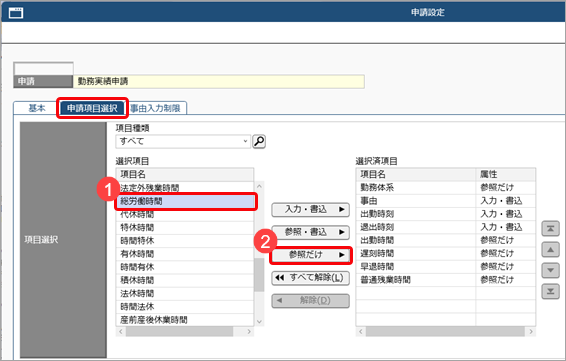This screenshot has height=361, width=566.
Task: Select 出勤時刻 in selected items table
Action: tap(445, 214)
